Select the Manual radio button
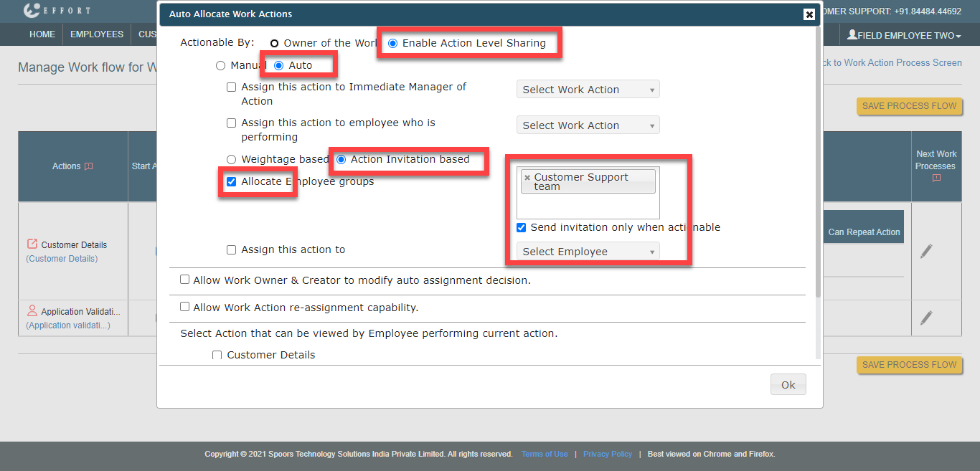Viewport: 980px width, 471px height. point(220,66)
